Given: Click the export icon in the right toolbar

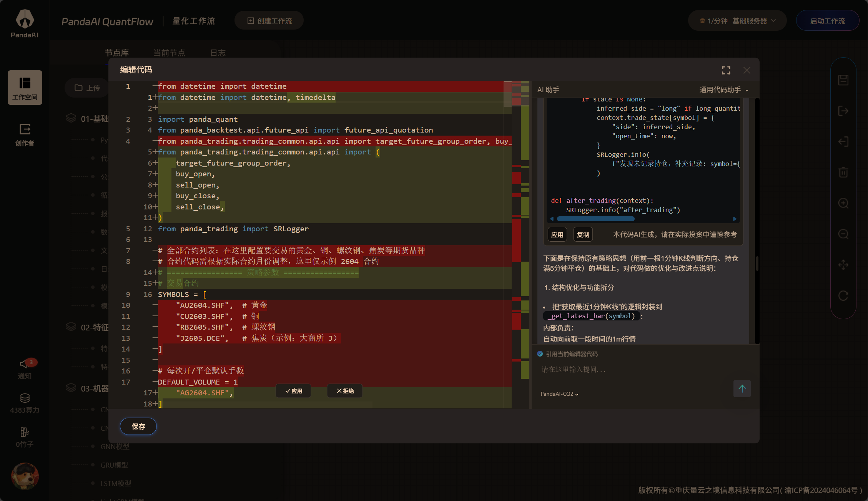Looking at the screenshot, I should tap(843, 111).
